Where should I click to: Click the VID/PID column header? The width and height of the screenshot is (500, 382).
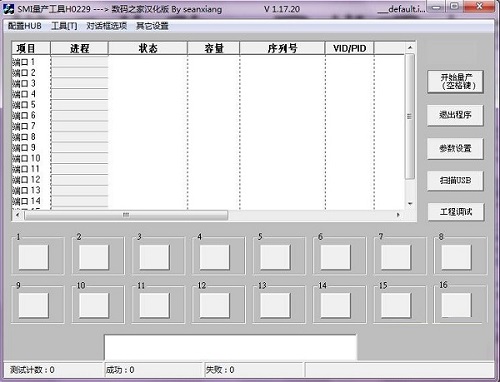coord(349,48)
